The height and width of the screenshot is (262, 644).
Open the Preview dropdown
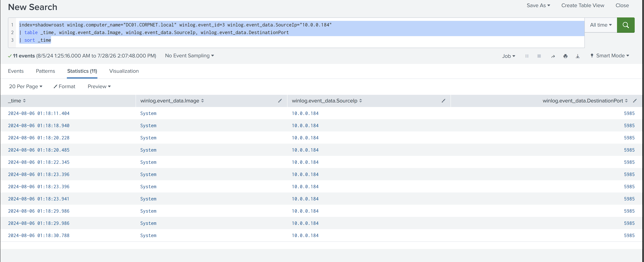tap(99, 86)
